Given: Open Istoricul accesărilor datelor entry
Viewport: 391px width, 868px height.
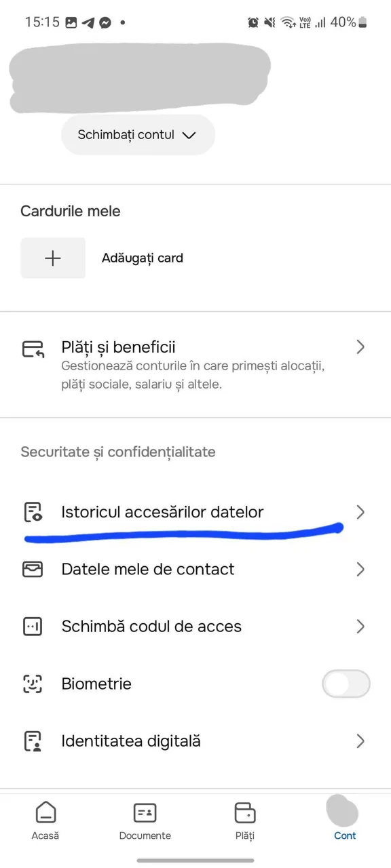Looking at the screenshot, I should pyautogui.click(x=195, y=512).
